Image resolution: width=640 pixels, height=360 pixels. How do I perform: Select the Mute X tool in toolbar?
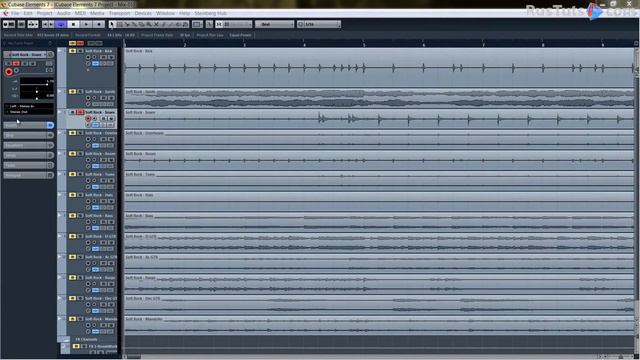pyautogui.click(x=156, y=24)
